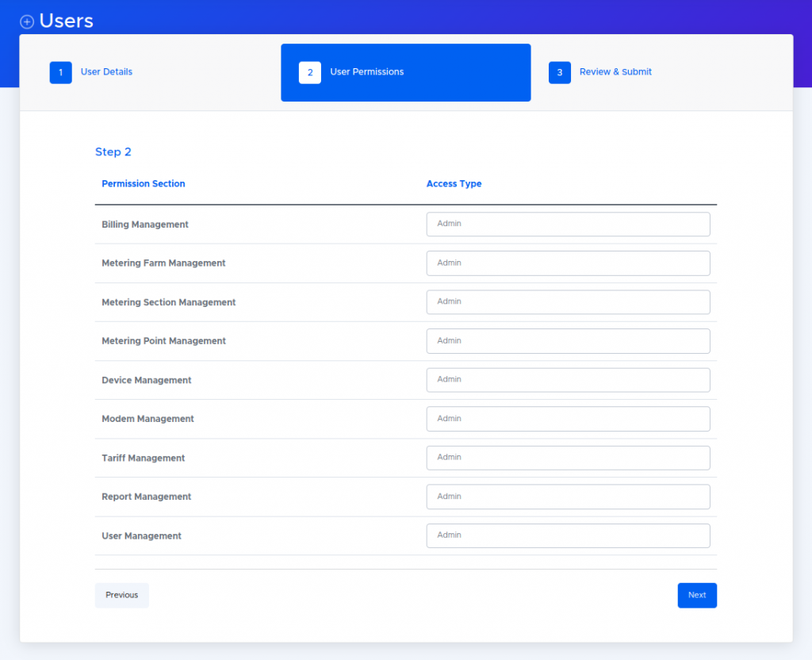Screen dimensions: 812x660
Task: Select the User Permissions wizard step
Action: click(x=366, y=72)
